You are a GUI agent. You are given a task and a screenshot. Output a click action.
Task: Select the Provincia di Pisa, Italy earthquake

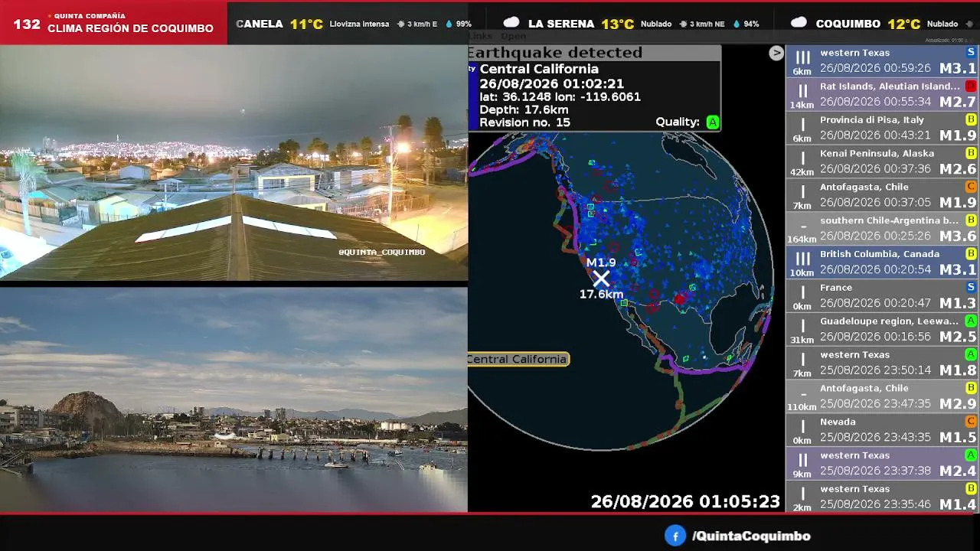(x=882, y=128)
